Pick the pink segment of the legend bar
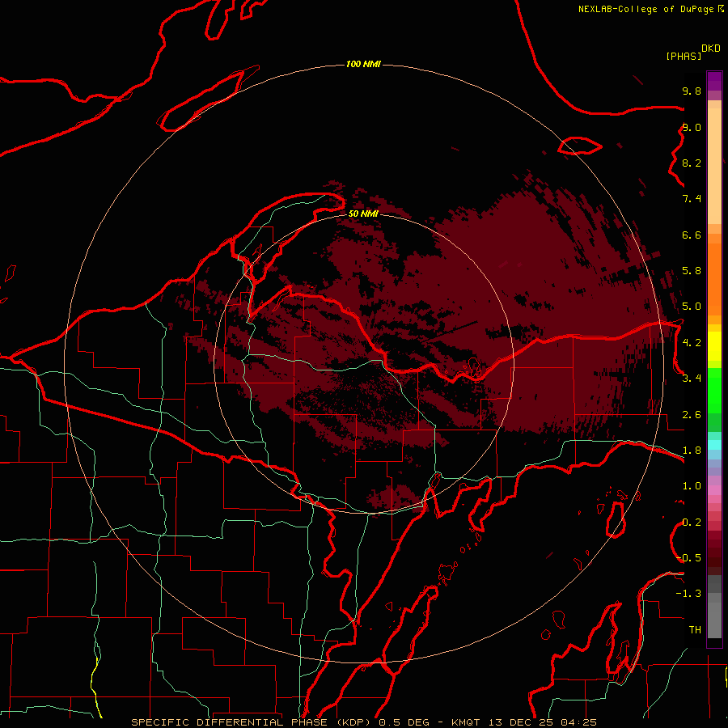 pyautogui.click(x=714, y=490)
